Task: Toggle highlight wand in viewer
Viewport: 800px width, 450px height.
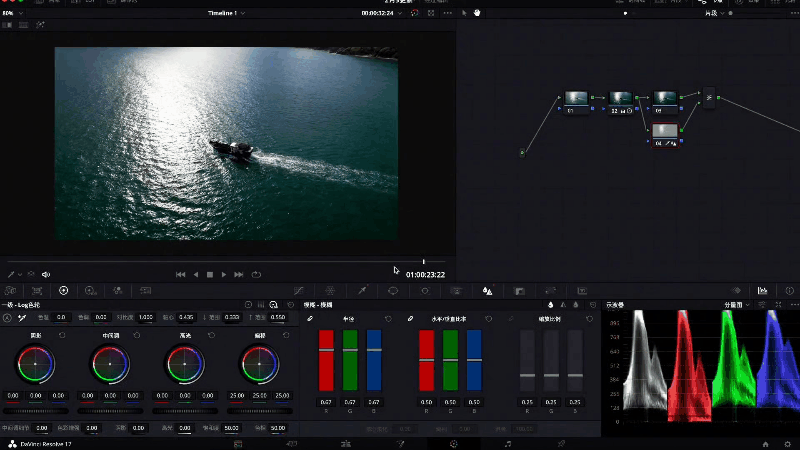Action: tap(40, 25)
